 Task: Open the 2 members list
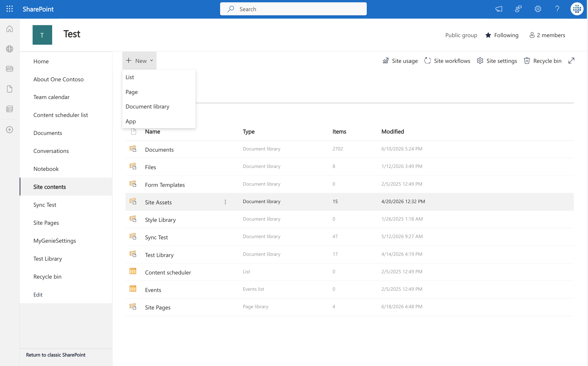(547, 35)
